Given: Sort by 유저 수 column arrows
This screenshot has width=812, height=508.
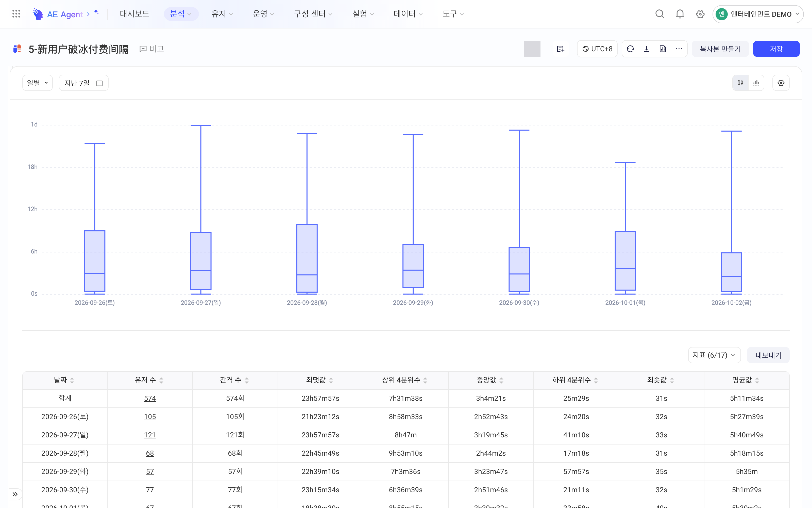Looking at the screenshot, I should point(161,380).
